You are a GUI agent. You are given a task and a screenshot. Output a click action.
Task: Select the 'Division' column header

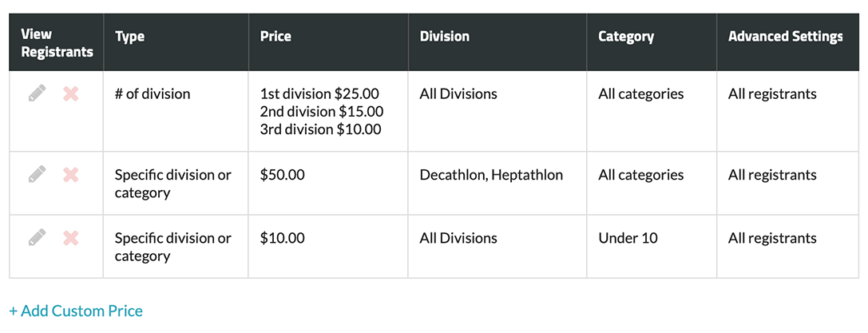coord(444,36)
